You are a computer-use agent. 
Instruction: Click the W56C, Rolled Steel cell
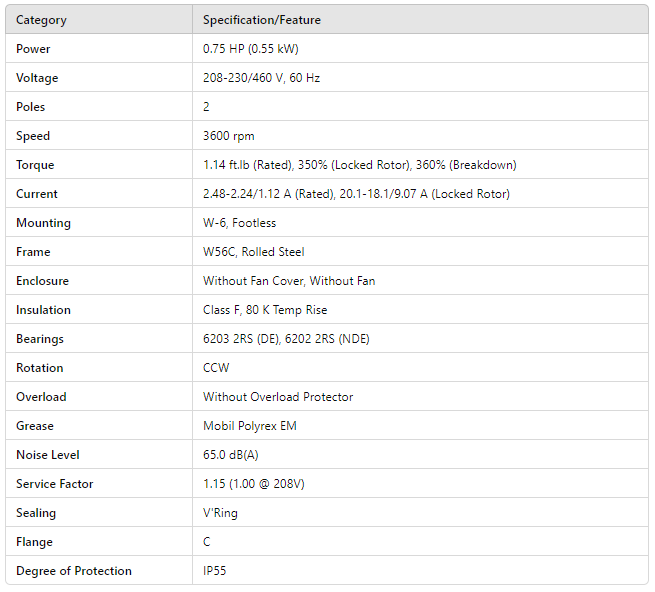[x=254, y=252]
